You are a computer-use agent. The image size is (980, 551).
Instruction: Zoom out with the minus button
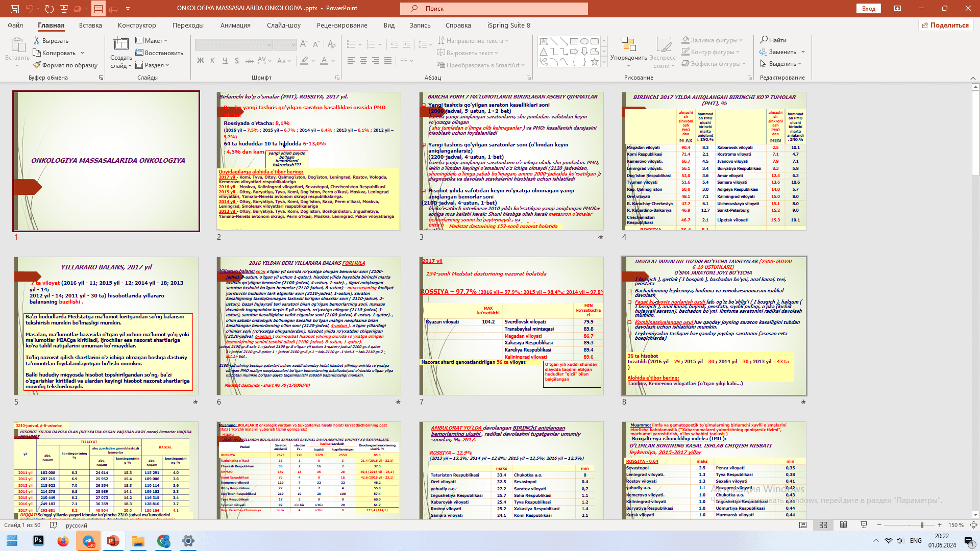pyautogui.click(x=879, y=525)
